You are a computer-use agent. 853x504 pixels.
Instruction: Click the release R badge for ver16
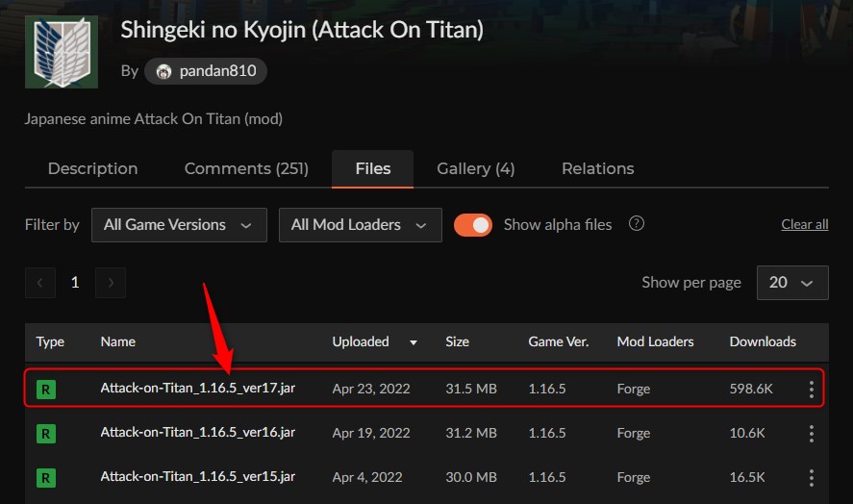click(46, 434)
